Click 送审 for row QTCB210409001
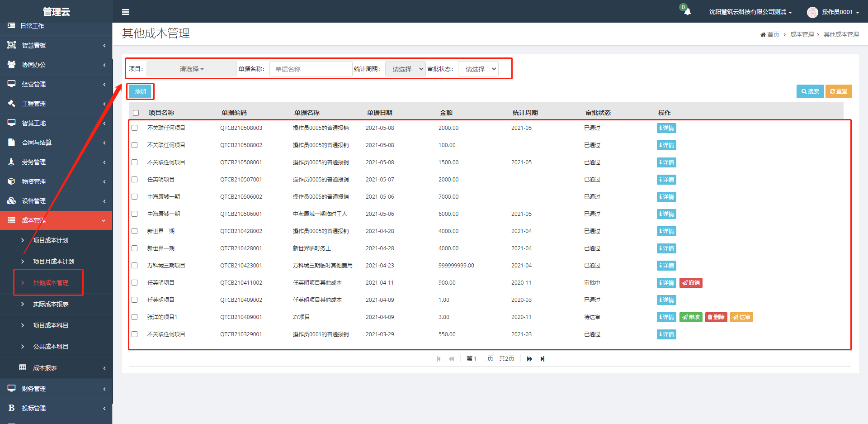The height and width of the screenshot is (424, 868). [x=741, y=317]
